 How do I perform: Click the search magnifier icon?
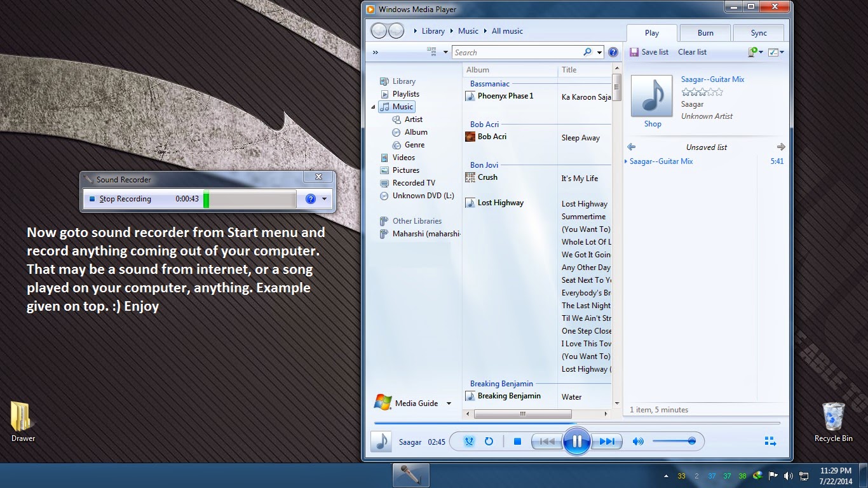coord(588,52)
